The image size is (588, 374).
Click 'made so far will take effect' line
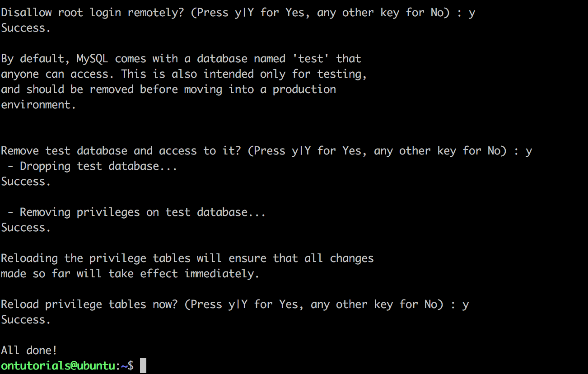tap(130, 274)
